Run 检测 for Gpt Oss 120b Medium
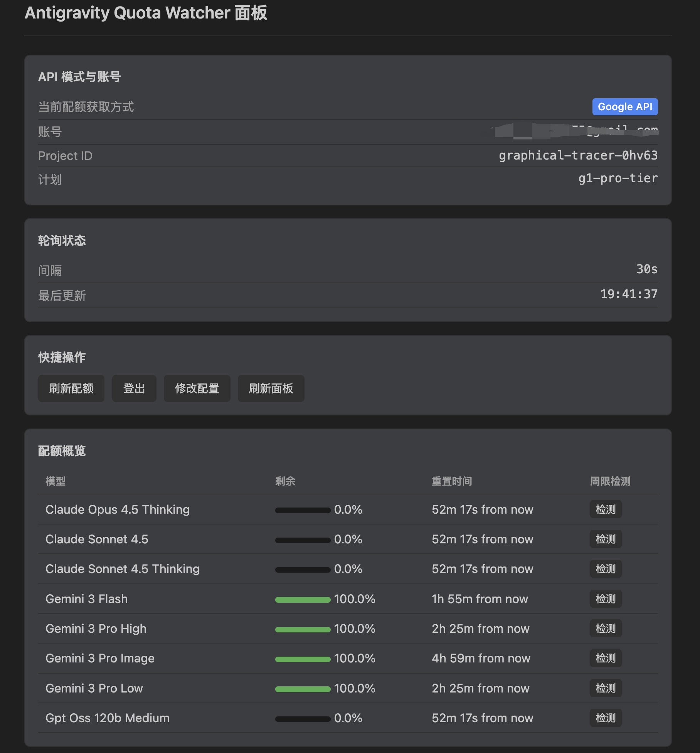Screen dimensions: 700x753 pyautogui.click(x=606, y=718)
